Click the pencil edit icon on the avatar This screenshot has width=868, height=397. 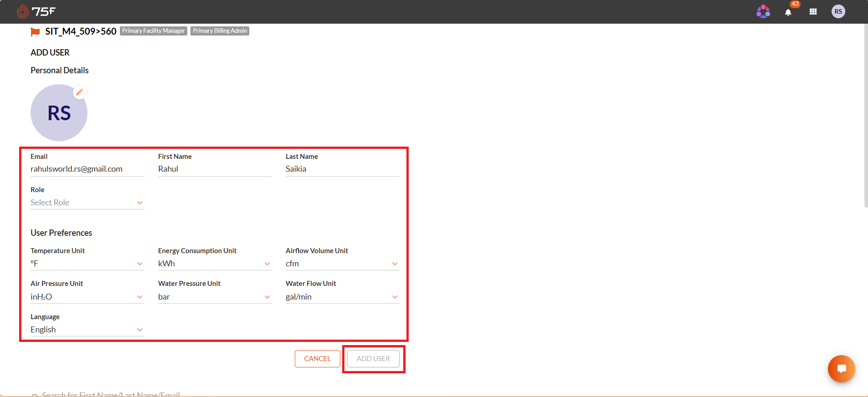80,92
